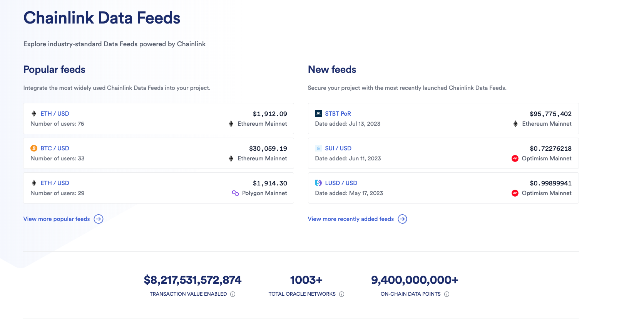Image resolution: width=644 pixels, height=325 pixels.
Task: Click the arrow icon after View more popular feeds
Action: pos(99,219)
